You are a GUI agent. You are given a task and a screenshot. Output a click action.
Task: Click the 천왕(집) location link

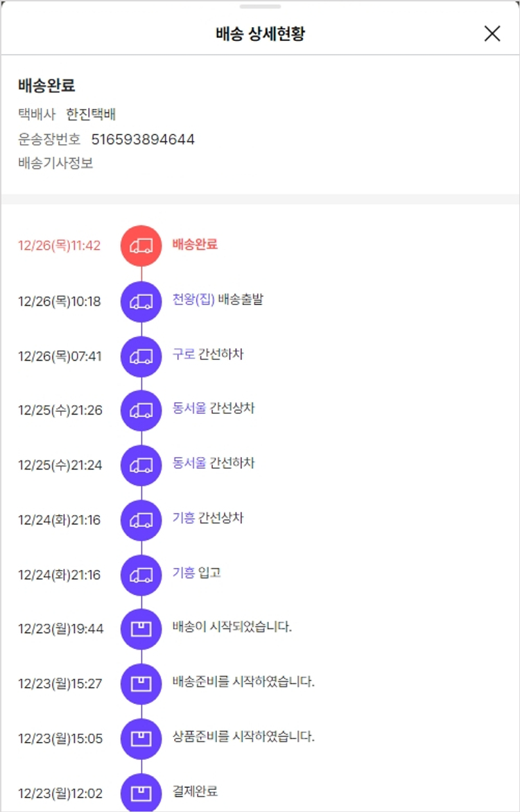click(x=193, y=300)
